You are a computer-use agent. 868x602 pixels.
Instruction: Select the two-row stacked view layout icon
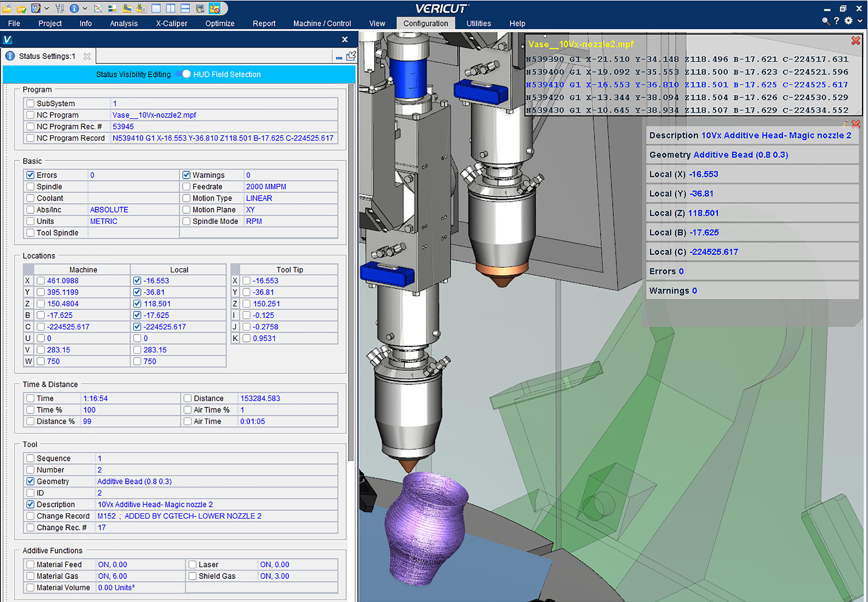point(185,8)
